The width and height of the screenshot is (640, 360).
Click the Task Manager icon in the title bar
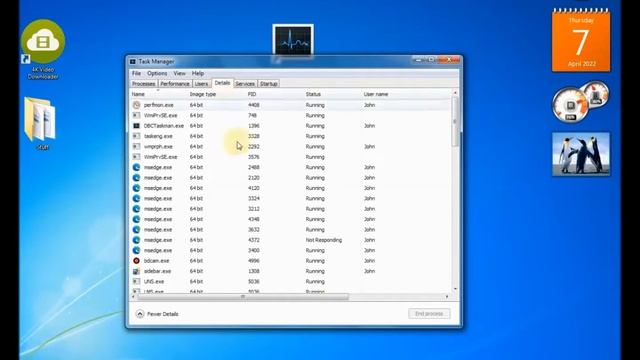pyautogui.click(x=133, y=62)
